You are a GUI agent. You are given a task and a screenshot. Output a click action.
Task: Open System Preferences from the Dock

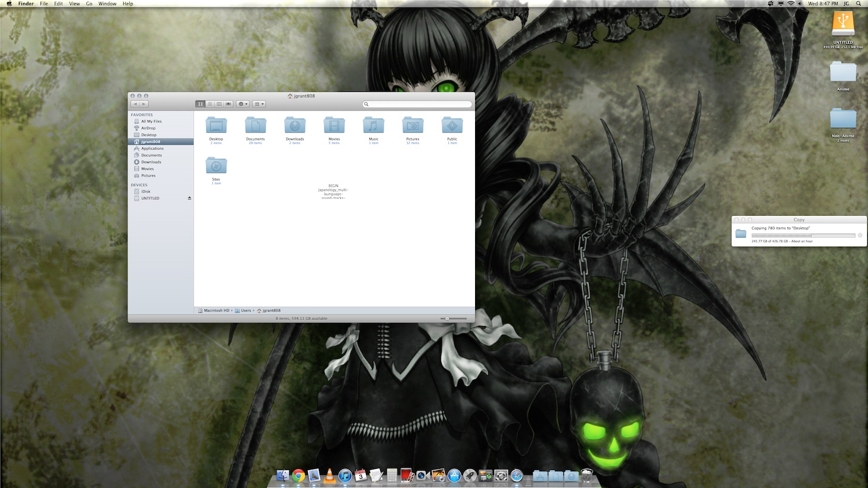pos(501,475)
